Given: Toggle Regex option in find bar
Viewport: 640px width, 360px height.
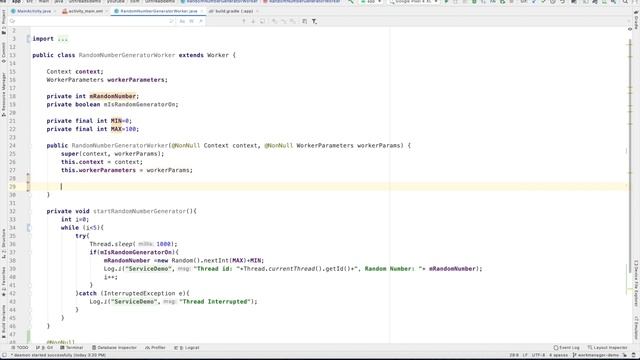Looking at the screenshot, I should click(200, 21).
